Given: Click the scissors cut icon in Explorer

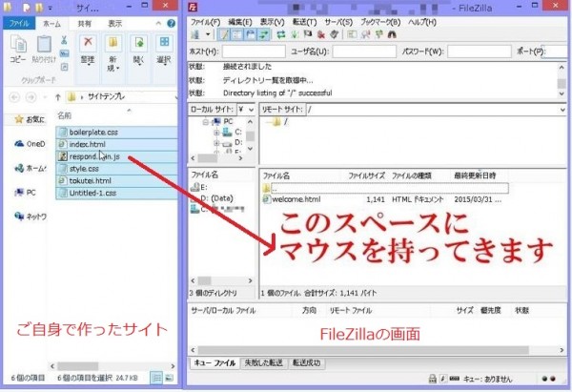Looking at the screenshot, I should [64, 39].
